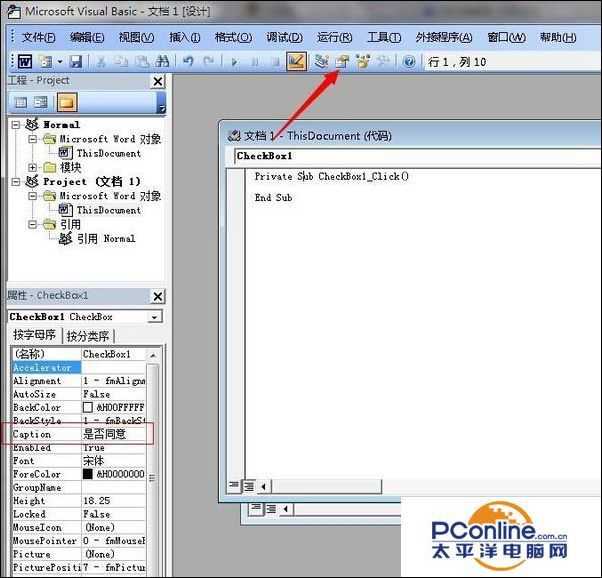
Task: Click the BackColor white color swatch
Action: 88,408
